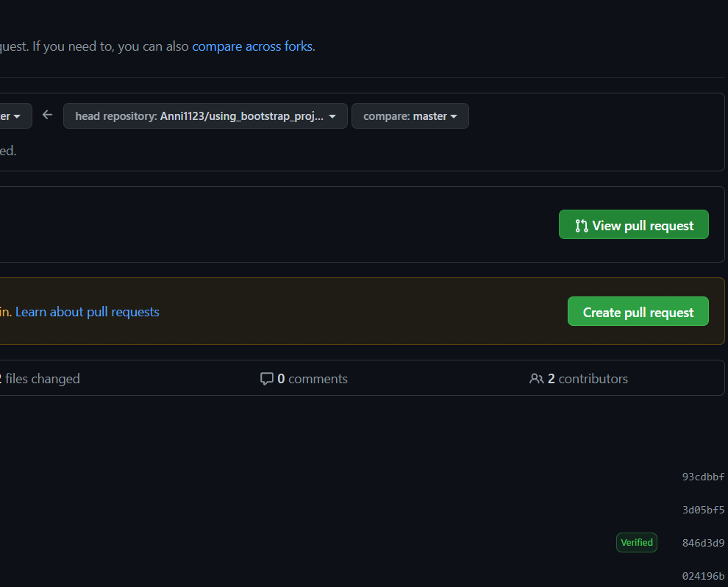
Task: Click the speech bubble comments icon
Action: tap(266, 379)
